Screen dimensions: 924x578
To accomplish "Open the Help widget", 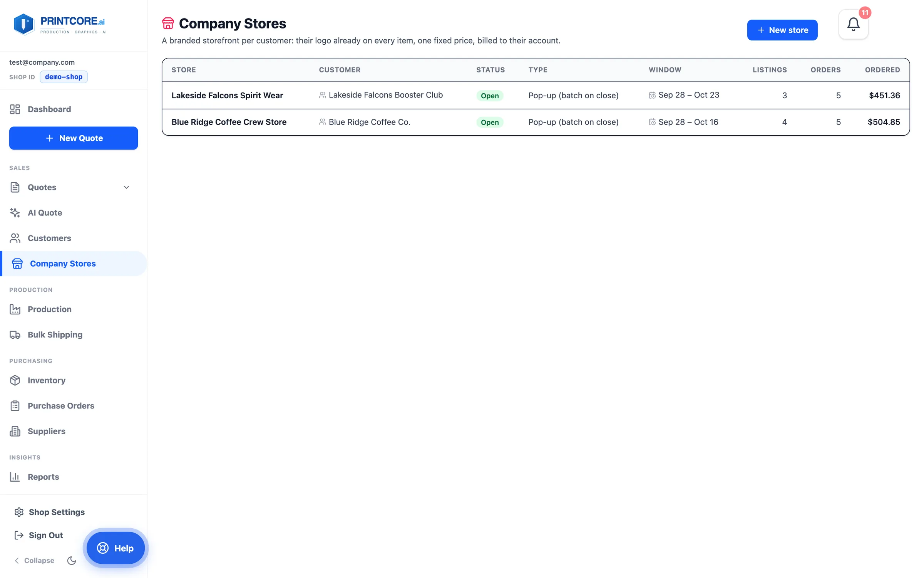I will [115, 548].
